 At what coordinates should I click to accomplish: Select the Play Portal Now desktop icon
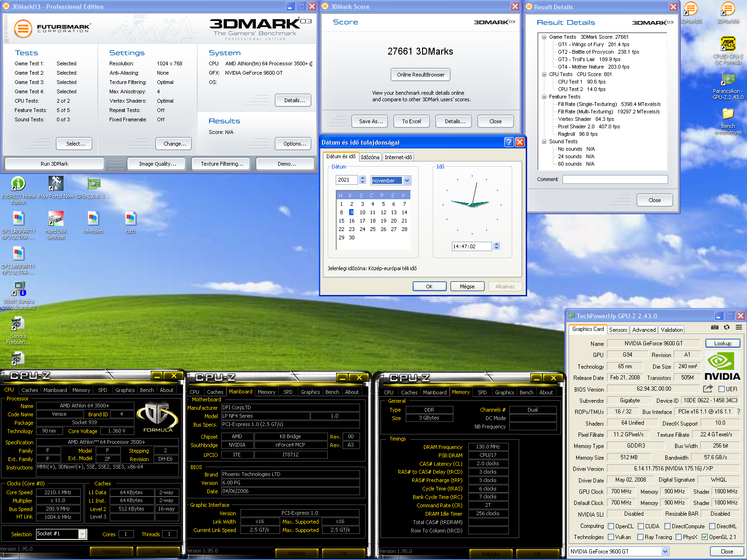pyautogui.click(x=56, y=188)
